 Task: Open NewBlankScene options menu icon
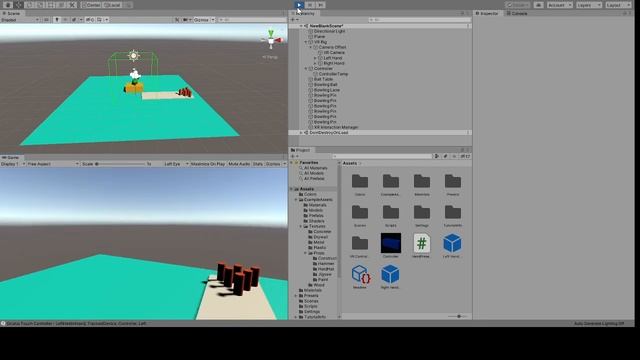468,26
